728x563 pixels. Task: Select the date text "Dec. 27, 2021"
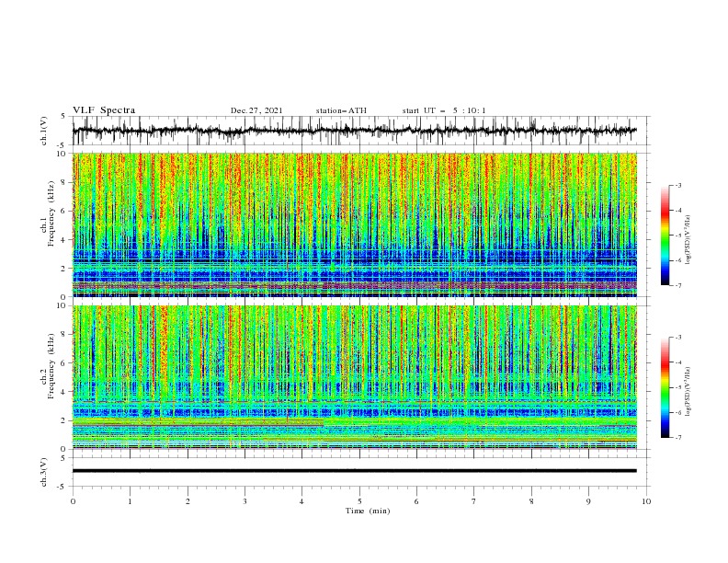tap(256, 110)
